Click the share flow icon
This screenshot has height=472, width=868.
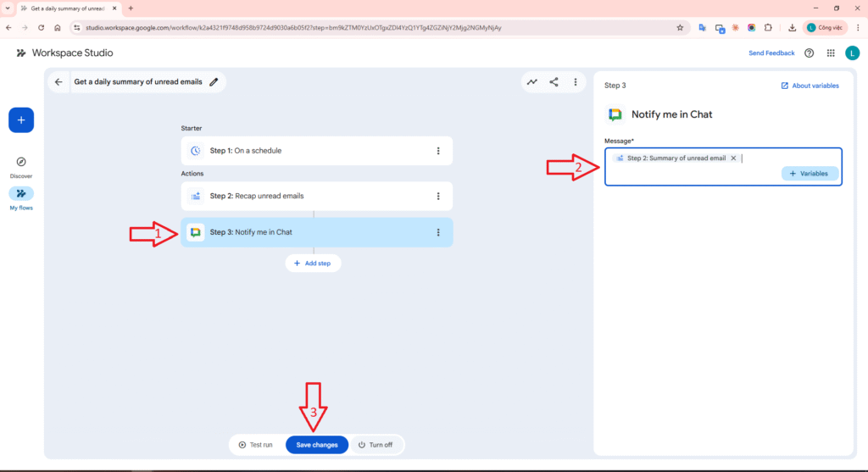(554, 82)
